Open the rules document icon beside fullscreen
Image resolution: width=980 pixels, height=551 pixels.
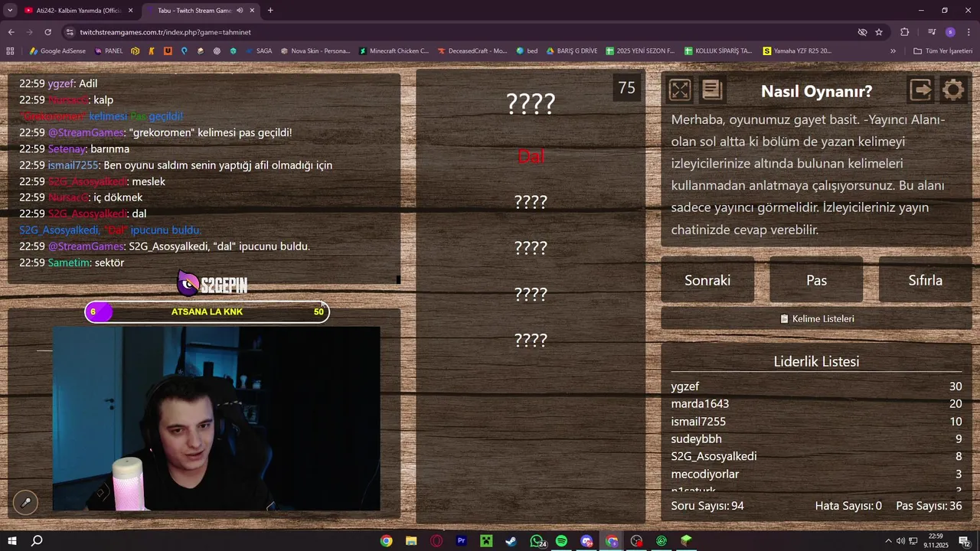coord(712,90)
